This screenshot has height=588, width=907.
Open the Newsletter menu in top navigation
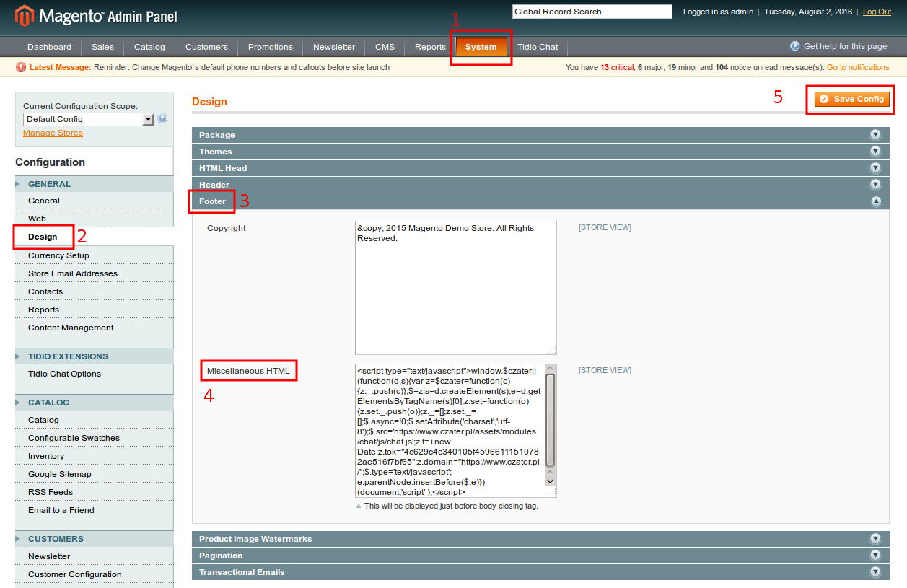click(x=334, y=47)
